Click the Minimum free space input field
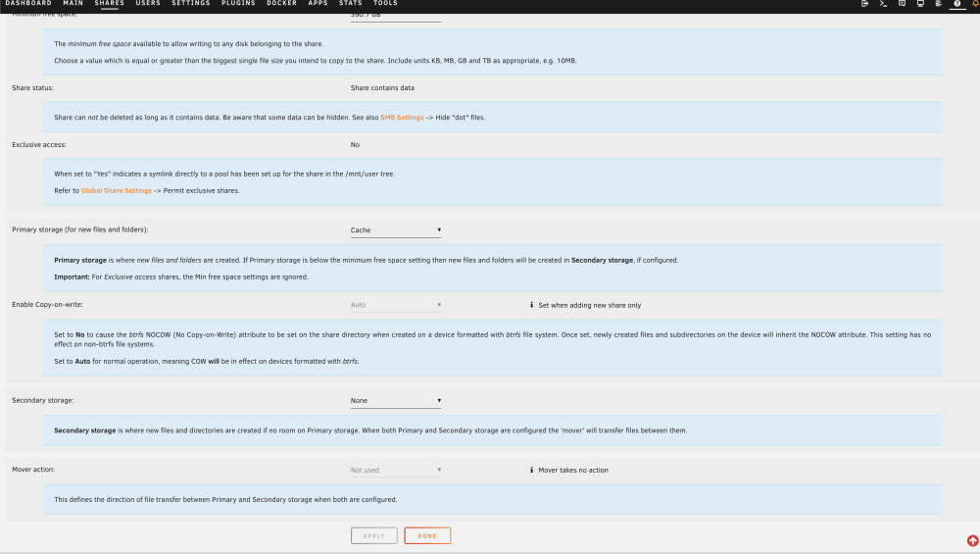This screenshot has width=980, height=554. pyautogui.click(x=396, y=16)
